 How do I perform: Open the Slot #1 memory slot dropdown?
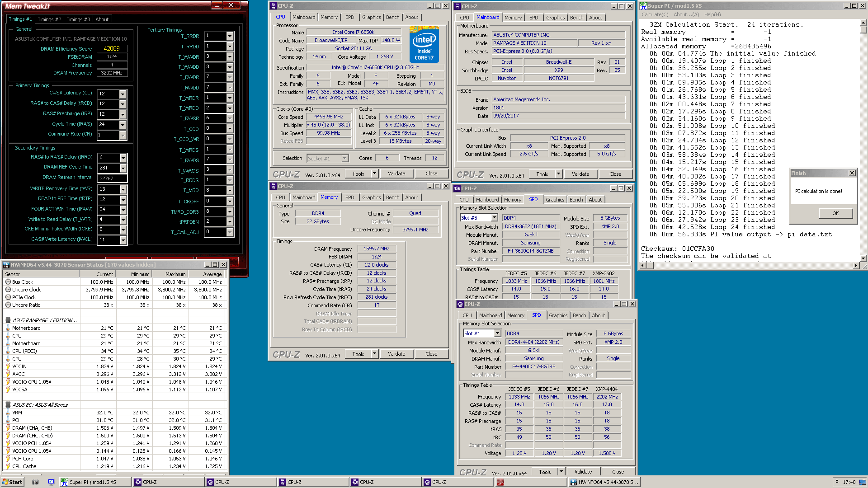(497, 333)
